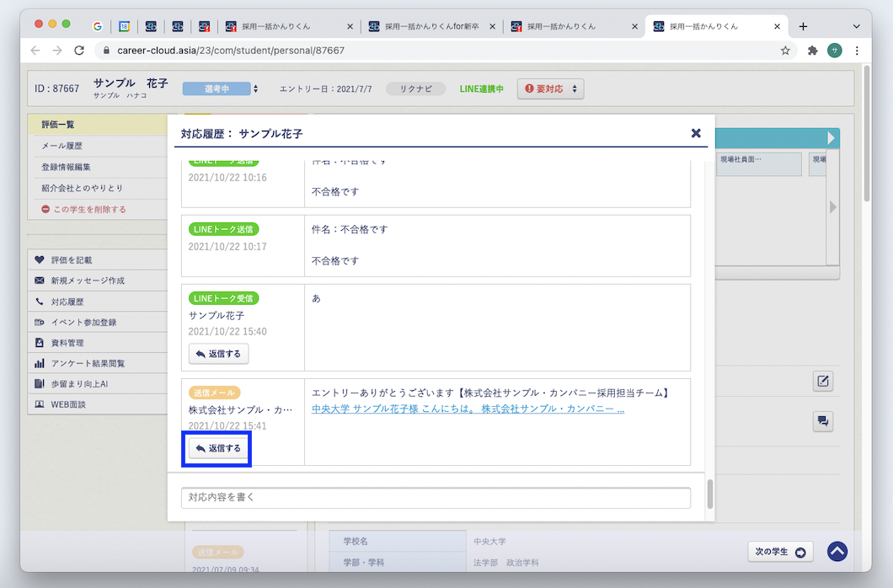Screen dimensions: 893x588
Task: Open the 選考中 status dropdown
Action: click(x=221, y=88)
